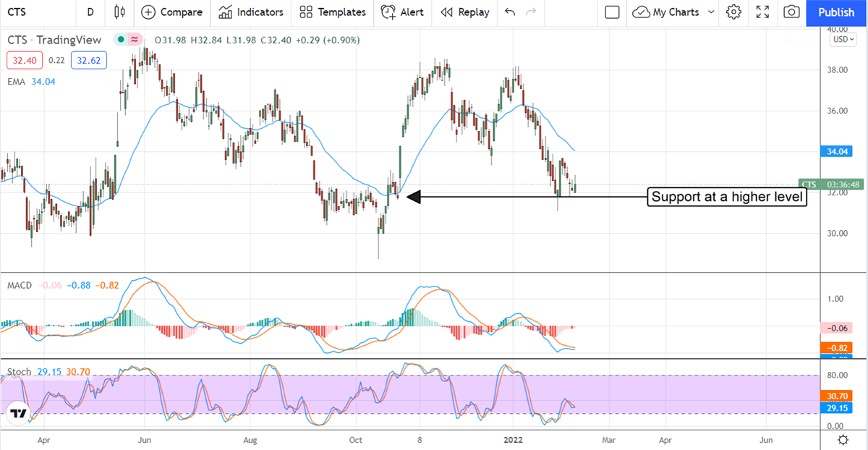Click the EMA 34.04 value in legend

click(x=42, y=82)
